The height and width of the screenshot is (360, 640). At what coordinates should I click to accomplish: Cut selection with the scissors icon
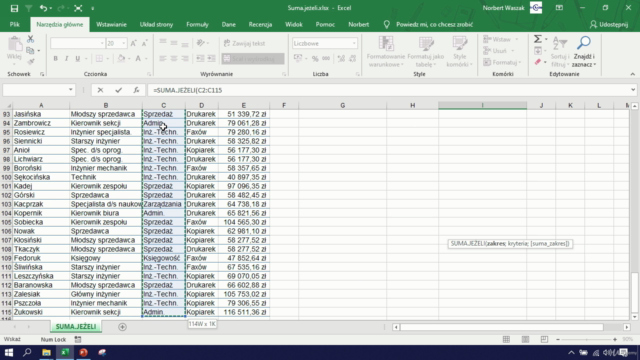coord(31,39)
